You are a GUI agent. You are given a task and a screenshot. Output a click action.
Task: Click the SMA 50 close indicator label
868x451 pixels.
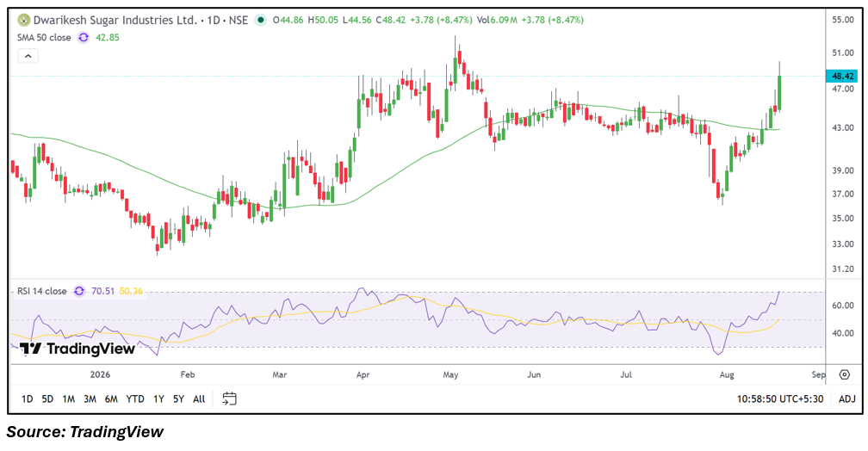coord(44,38)
